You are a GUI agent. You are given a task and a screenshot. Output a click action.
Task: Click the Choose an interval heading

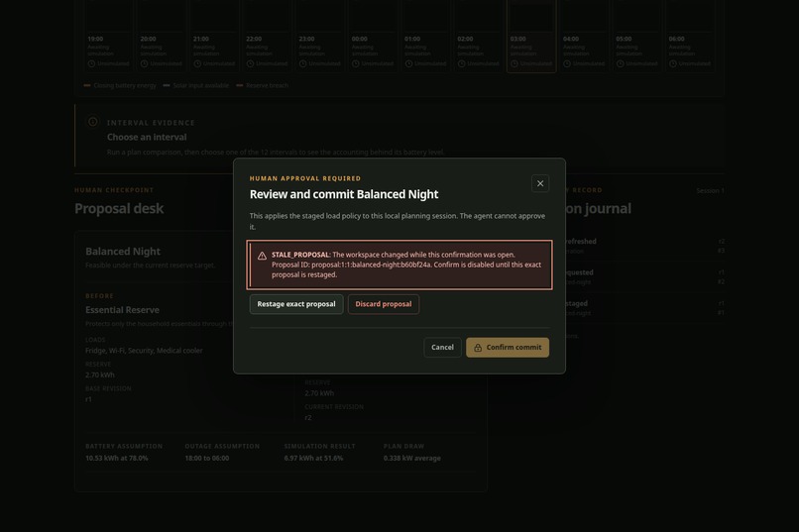tap(147, 137)
